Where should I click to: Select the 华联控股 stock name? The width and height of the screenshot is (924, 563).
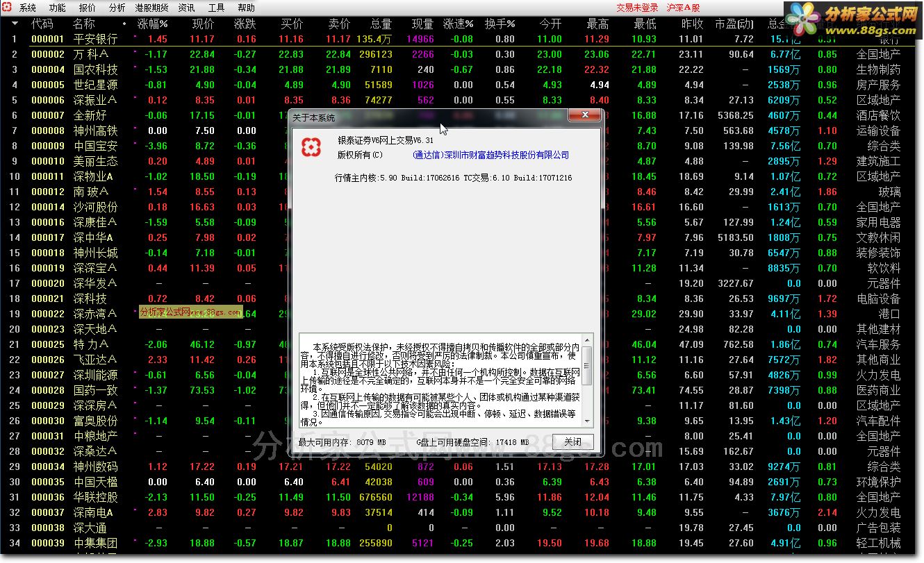click(96, 497)
